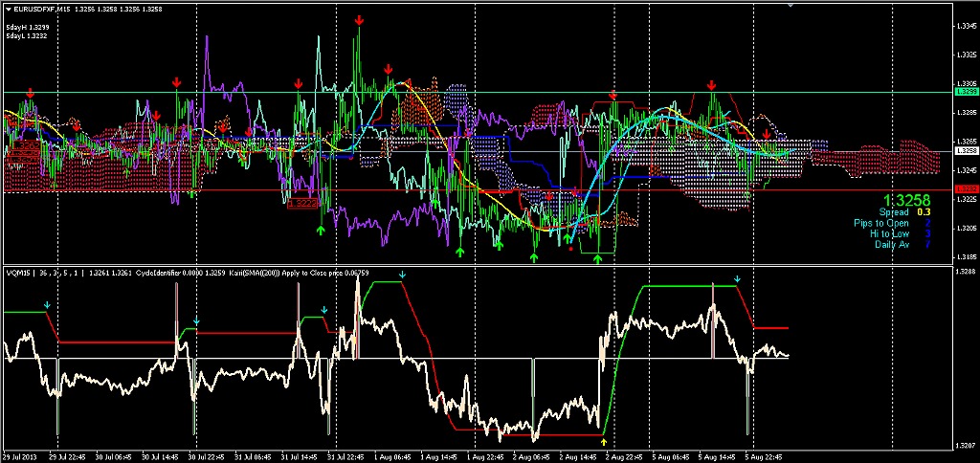Click the leftmost cyan down arrow in indicator window

[x=47, y=303]
